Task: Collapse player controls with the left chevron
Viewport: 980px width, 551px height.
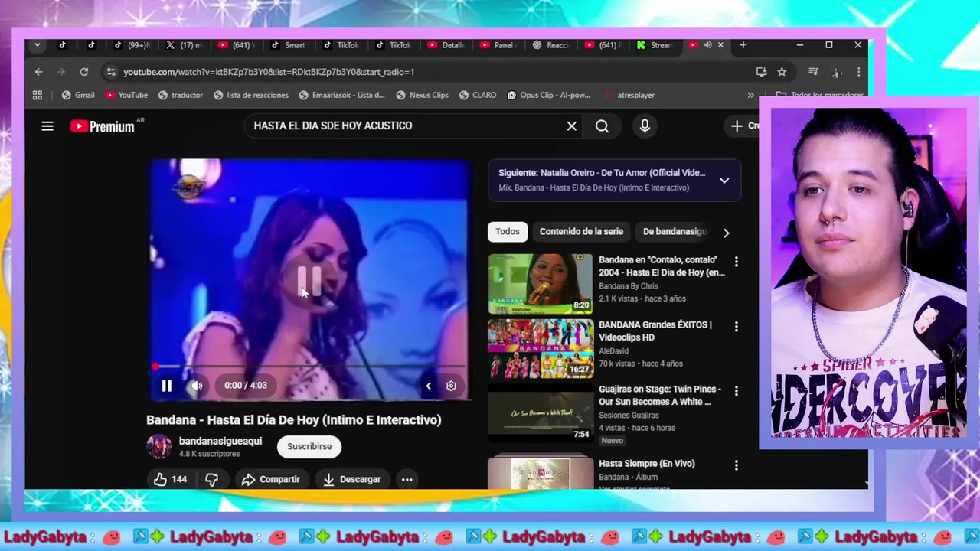Action: click(x=428, y=386)
